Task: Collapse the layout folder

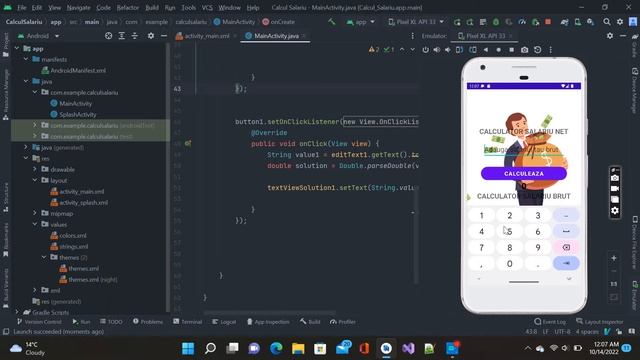Action: pos(35,180)
